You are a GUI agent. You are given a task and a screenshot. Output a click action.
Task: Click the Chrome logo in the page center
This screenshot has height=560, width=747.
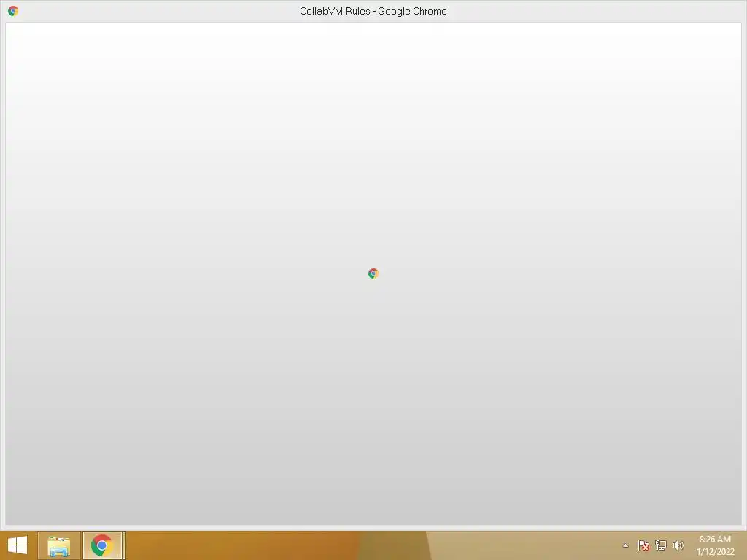click(373, 273)
